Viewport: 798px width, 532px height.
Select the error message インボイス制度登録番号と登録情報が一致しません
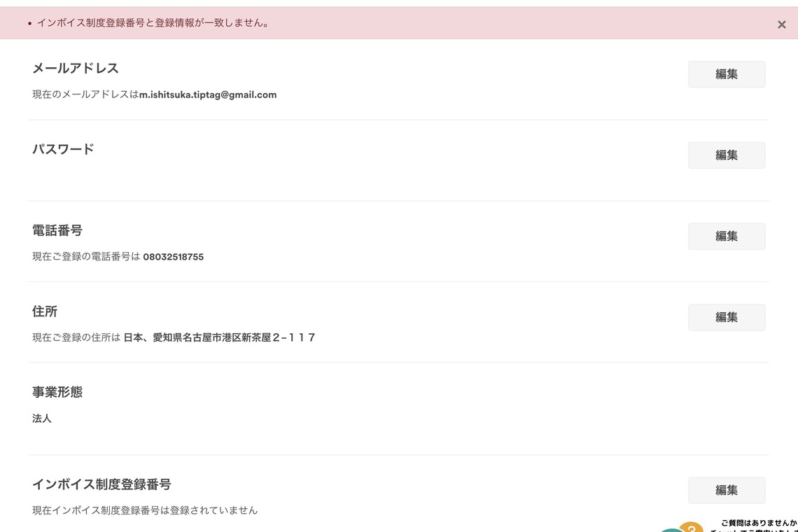tap(153, 23)
